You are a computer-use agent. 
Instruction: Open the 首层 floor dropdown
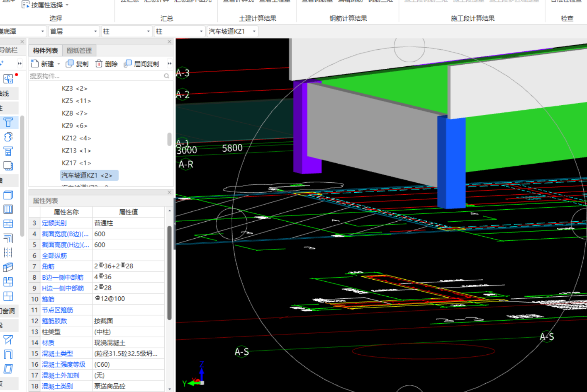tap(95, 31)
